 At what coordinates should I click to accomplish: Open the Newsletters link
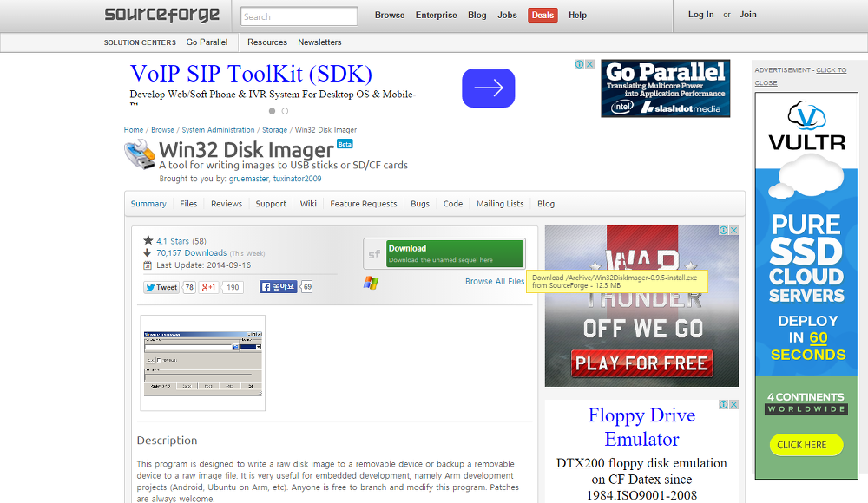319,42
